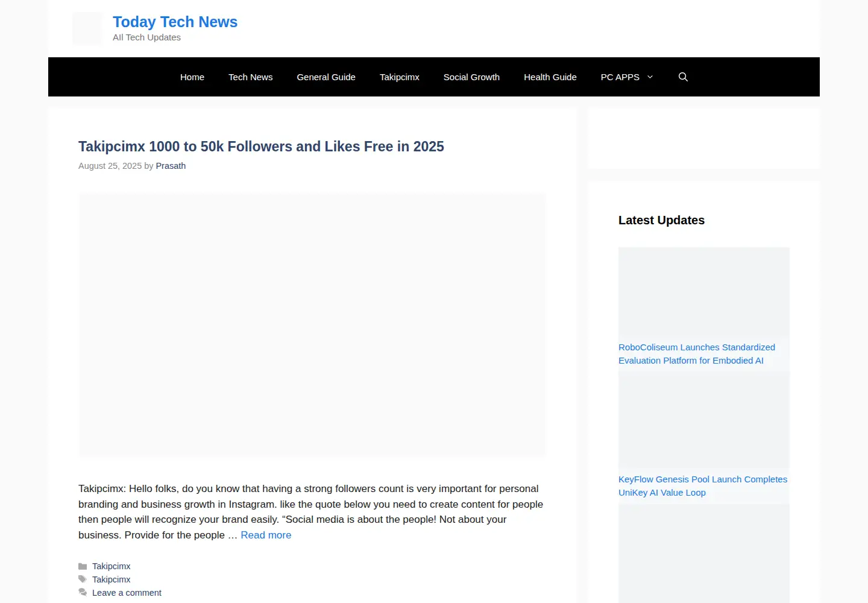The height and width of the screenshot is (603, 868).
Task: Click the Latest Updates sidebar heading
Action: point(661,220)
